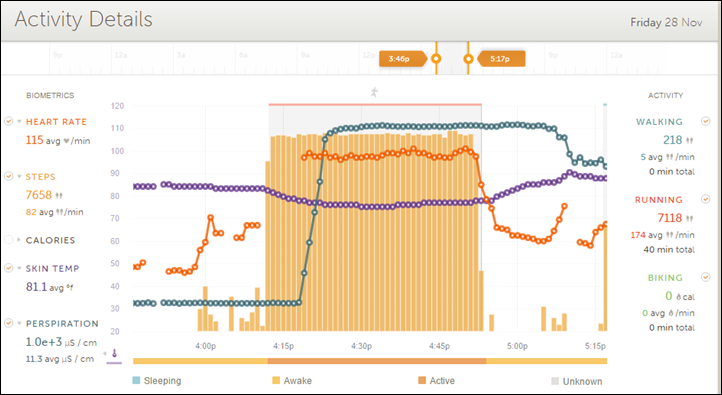
Task: Collapse the Perspiration disclosure arrow
Action: 19,324
